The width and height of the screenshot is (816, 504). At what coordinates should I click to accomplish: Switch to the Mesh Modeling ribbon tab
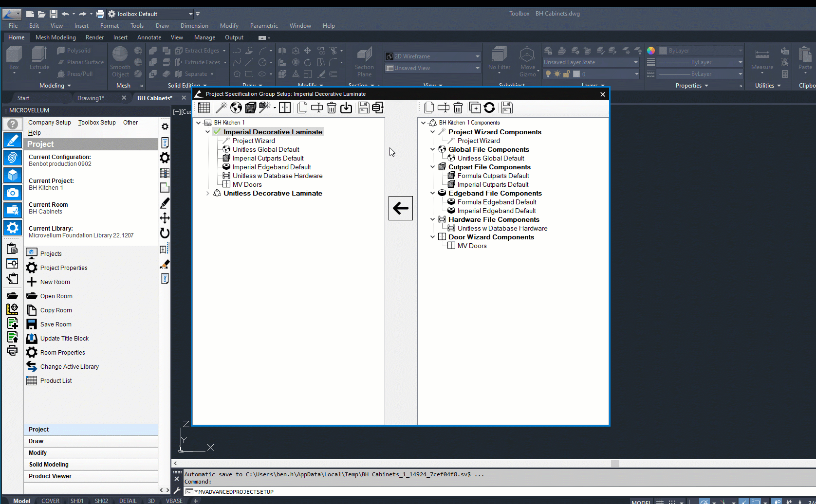click(x=56, y=37)
